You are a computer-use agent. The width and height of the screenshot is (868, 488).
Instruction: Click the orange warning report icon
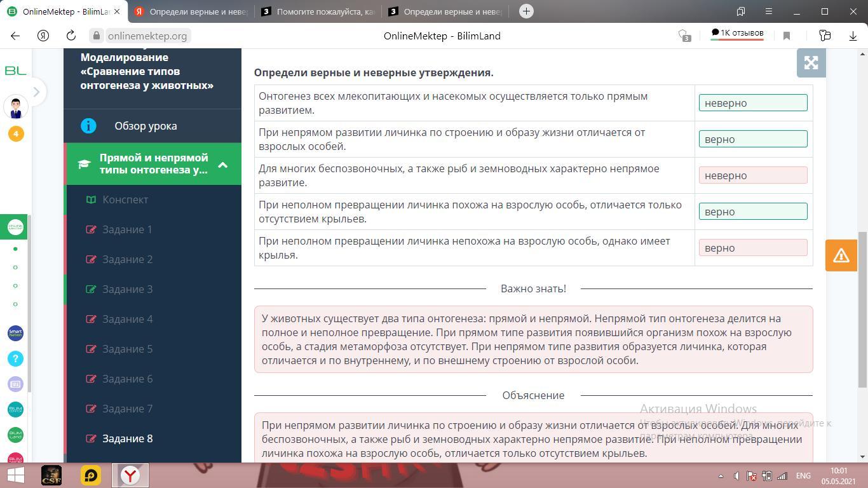pyautogui.click(x=841, y=255)
